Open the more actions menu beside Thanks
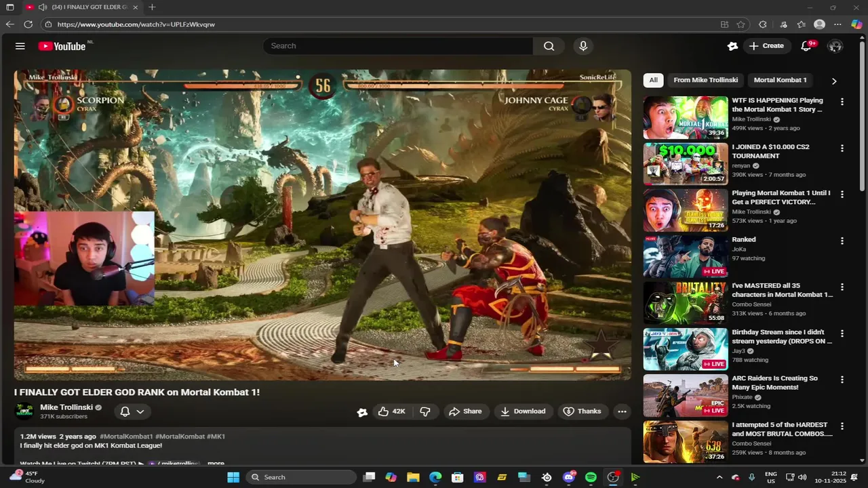This screenshot has width=868, height=488. coord(622,411)
